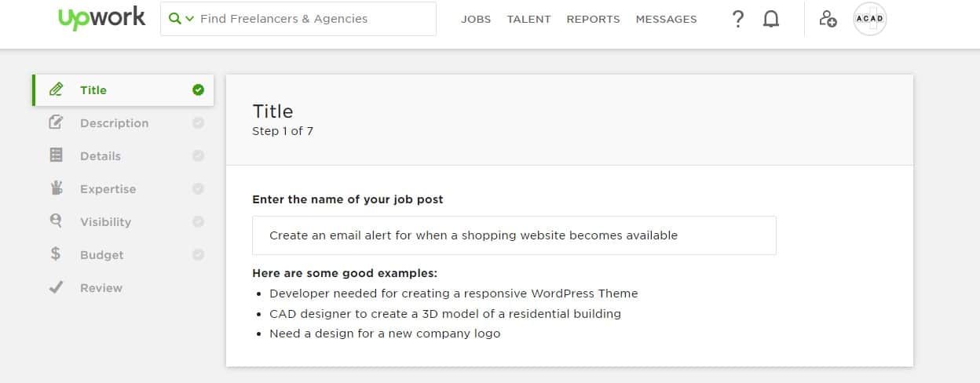Open the help question mark icon

(x=737, y=19)
